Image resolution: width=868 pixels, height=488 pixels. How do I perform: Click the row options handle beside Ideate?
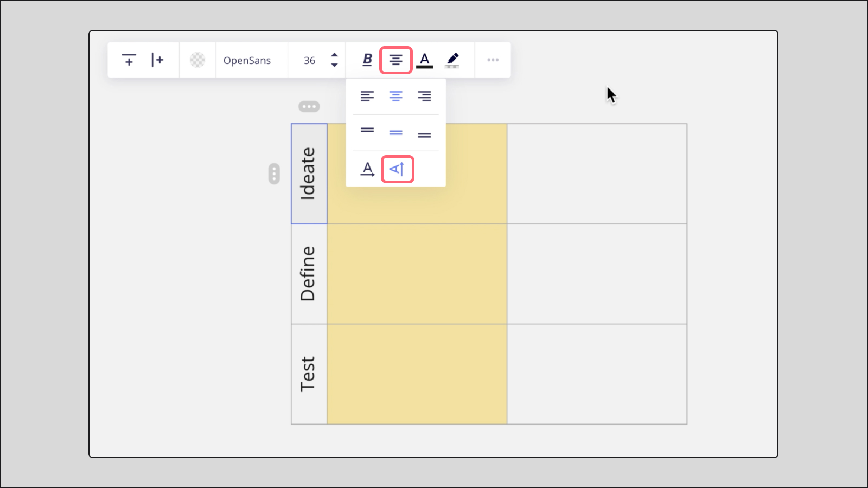pyautogui.click(x=274, y=174)
